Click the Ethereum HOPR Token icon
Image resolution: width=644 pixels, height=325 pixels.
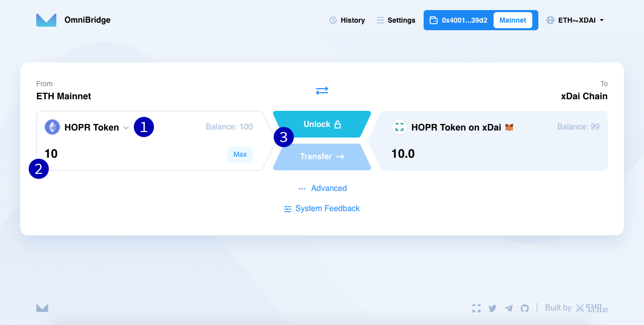pyautogui.click(x=52, y=127)
